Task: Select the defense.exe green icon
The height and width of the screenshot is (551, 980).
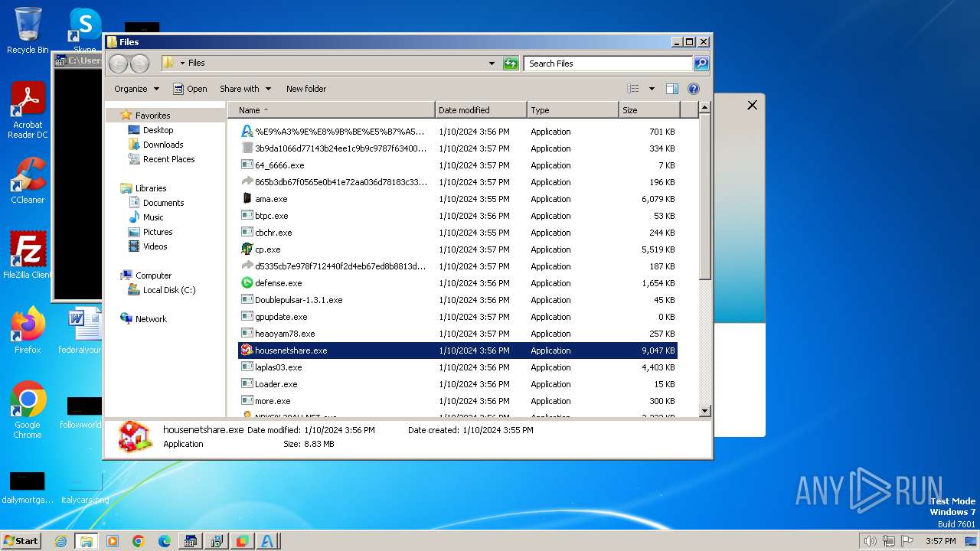Action: [247, 283]
